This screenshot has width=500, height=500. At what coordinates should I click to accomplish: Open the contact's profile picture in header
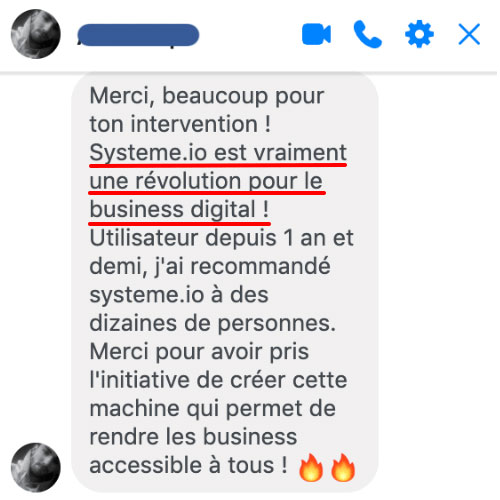36,34
